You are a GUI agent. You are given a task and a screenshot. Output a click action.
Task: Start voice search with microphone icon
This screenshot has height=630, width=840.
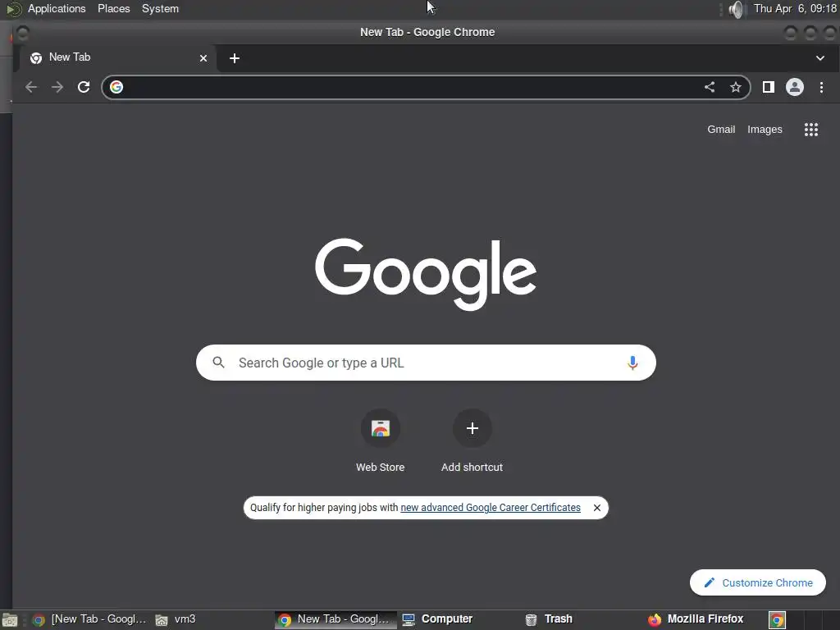coord(632,363)
